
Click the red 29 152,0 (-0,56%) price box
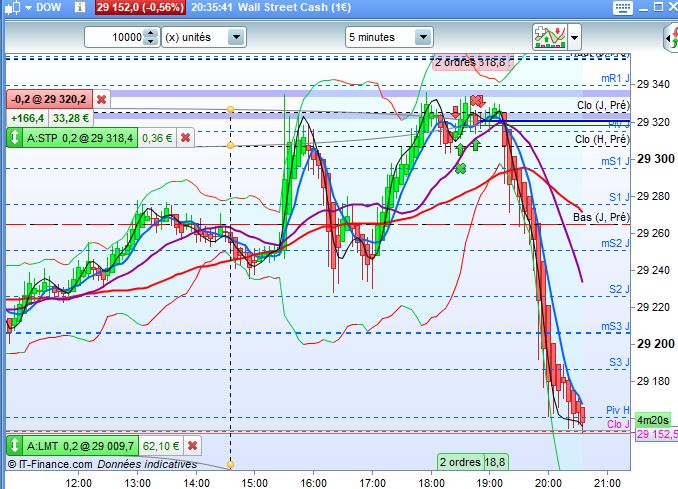pos(141,7)
